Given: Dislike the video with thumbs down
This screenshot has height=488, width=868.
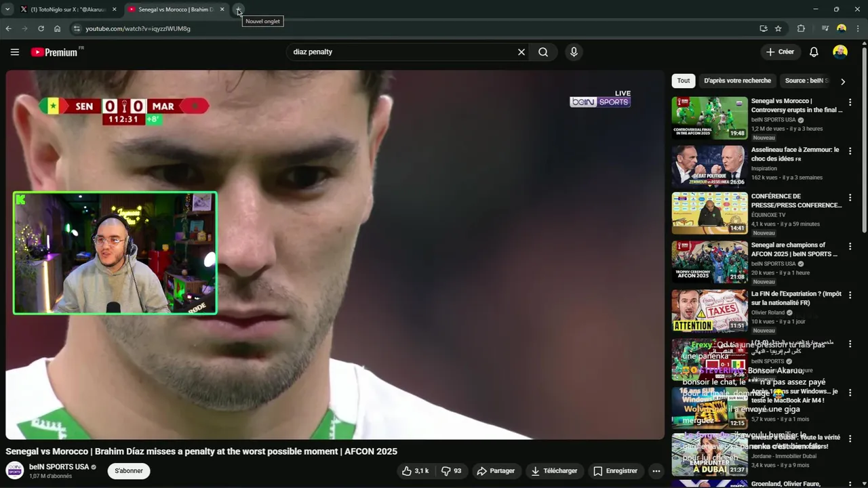Looking at the screenshot, I should 452,470.
